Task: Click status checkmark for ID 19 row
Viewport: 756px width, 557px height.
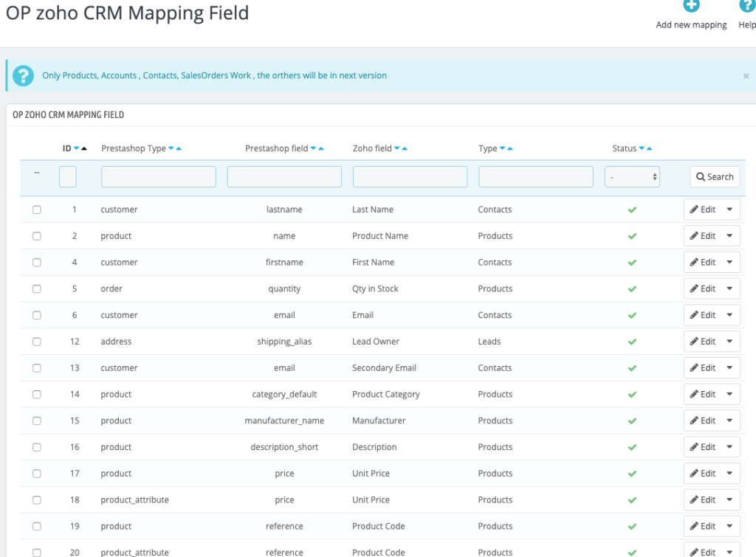Action: pyautogui.click(x=632, y=527)
